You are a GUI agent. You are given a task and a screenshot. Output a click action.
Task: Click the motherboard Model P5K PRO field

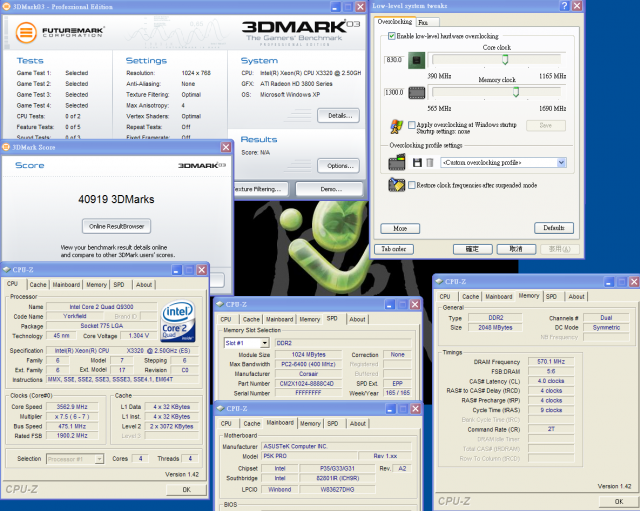[x=309, y=456]
